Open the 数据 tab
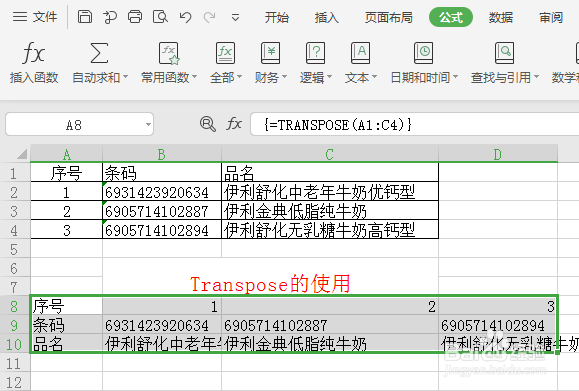Viewport: 579px width, 391px height. pos(501,17)
